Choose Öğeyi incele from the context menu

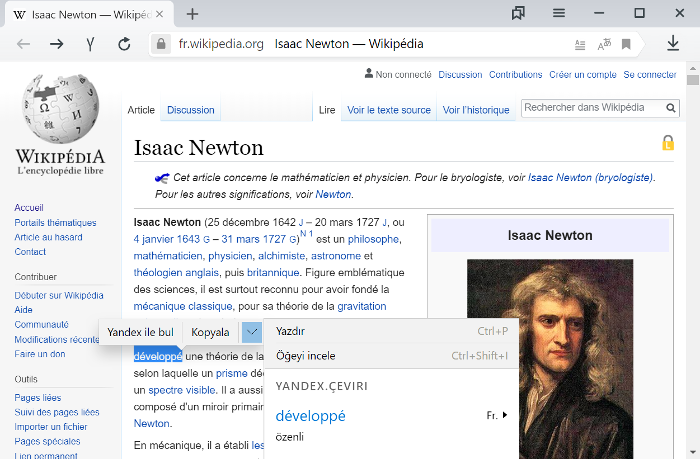point(392,356)
